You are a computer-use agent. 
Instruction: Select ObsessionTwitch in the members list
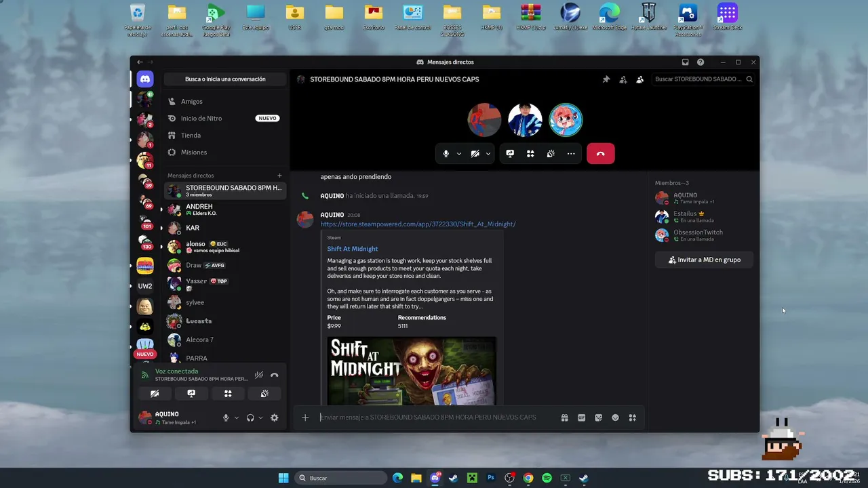(x=704, y=235)
